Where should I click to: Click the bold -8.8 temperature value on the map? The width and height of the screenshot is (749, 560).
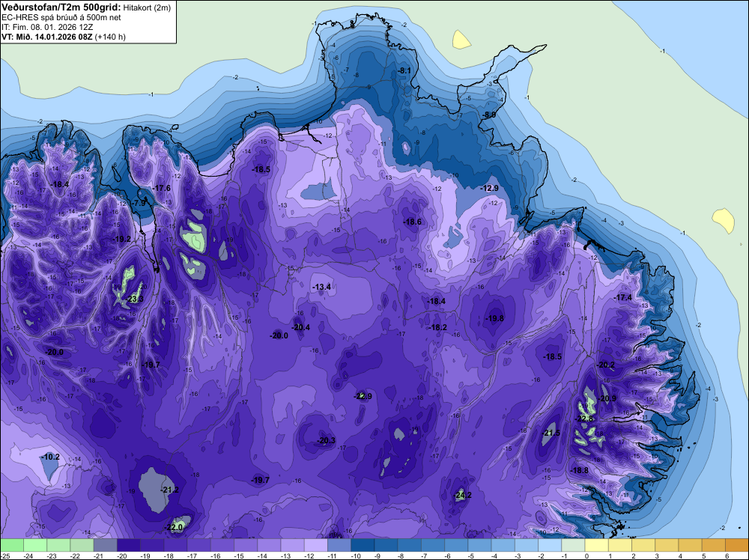[x=489, y=115]
